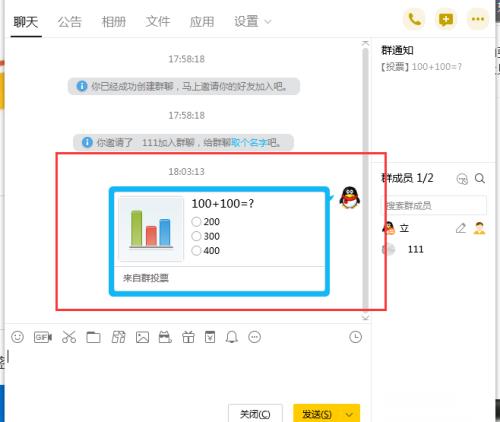
Task: Open the emoji picker in the toolbar
Action: 17,337
